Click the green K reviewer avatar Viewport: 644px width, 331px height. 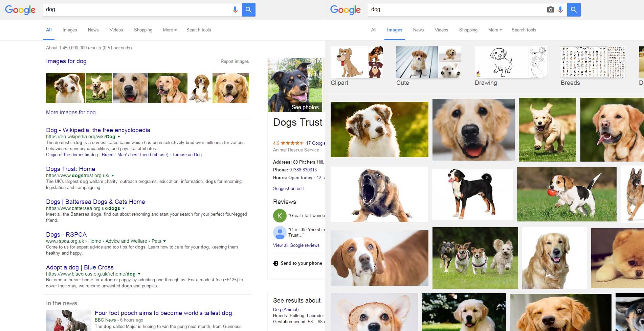point(280,216)
